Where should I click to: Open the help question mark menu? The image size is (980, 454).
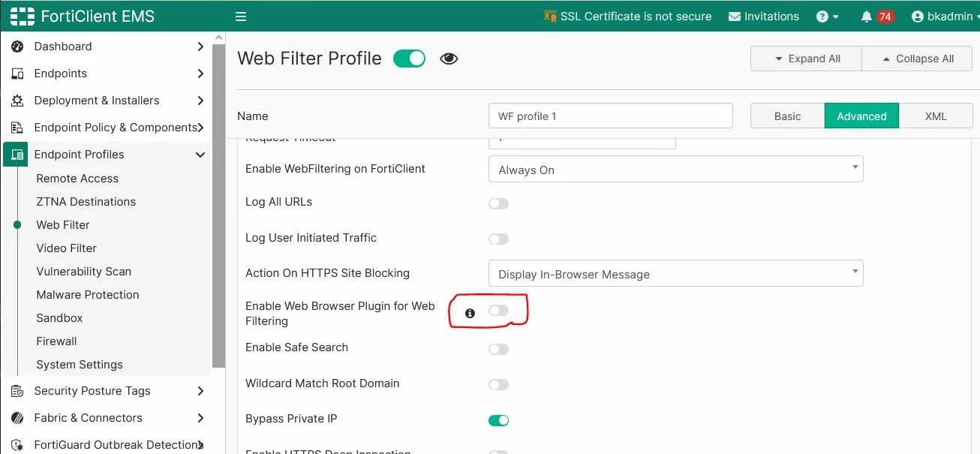pyautogui.click(x=828, y=17)
